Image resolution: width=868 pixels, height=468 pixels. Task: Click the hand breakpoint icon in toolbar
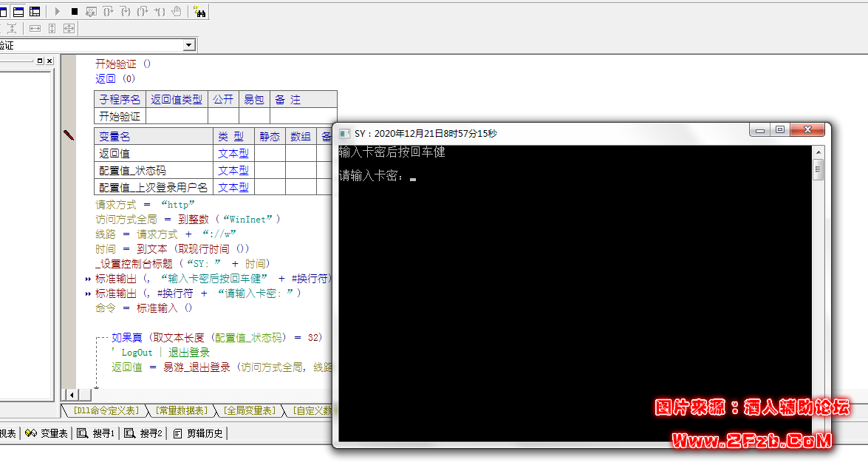pos(177,11)
